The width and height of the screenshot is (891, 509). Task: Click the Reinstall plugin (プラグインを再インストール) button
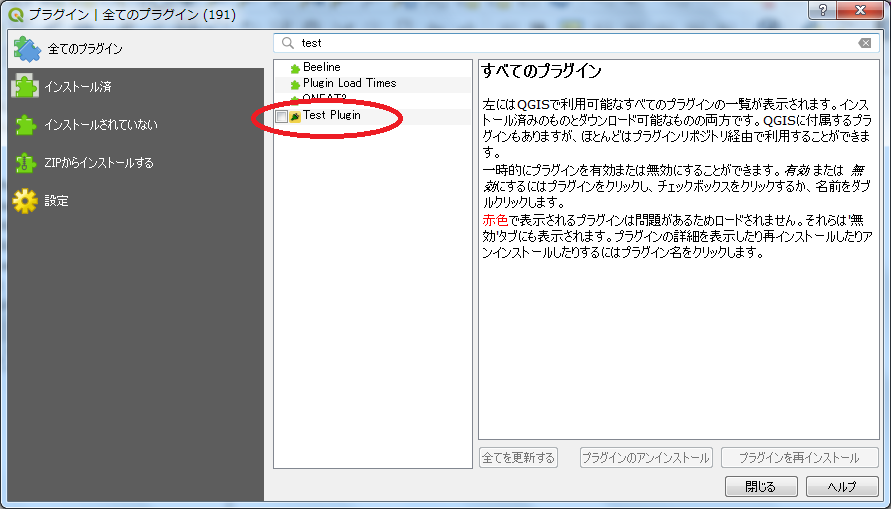coord(800,457)
